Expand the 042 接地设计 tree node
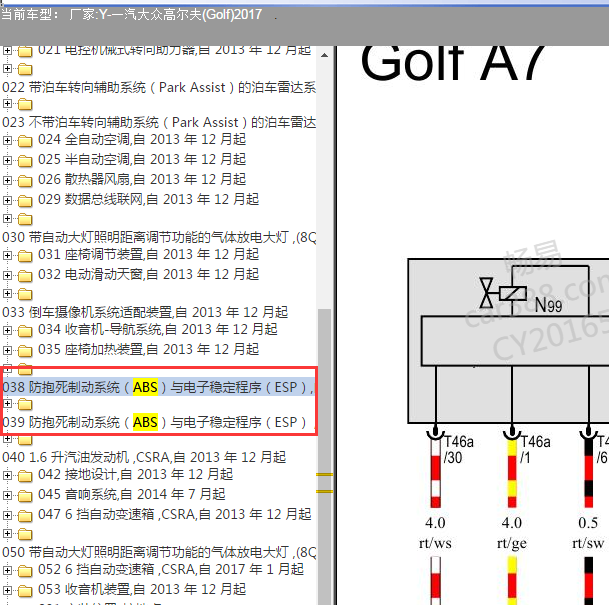This screenshot has width=609, height=605. tap(7, 475)
